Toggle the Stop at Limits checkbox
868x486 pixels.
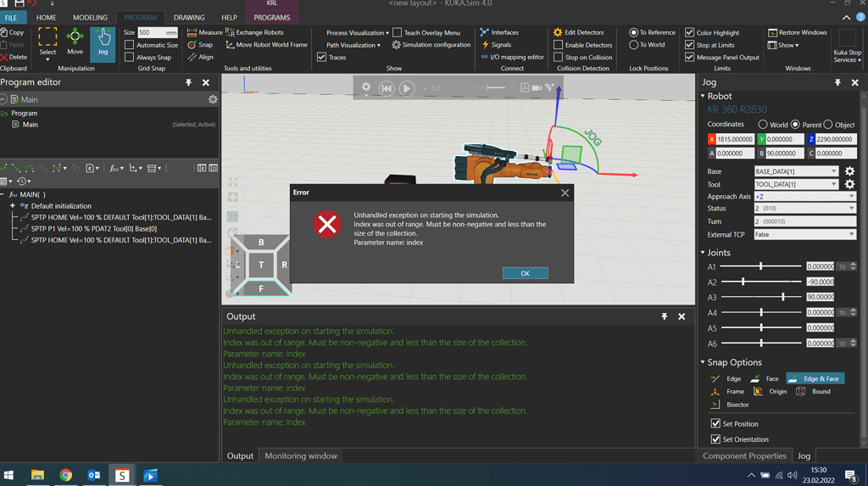(689, 45)
